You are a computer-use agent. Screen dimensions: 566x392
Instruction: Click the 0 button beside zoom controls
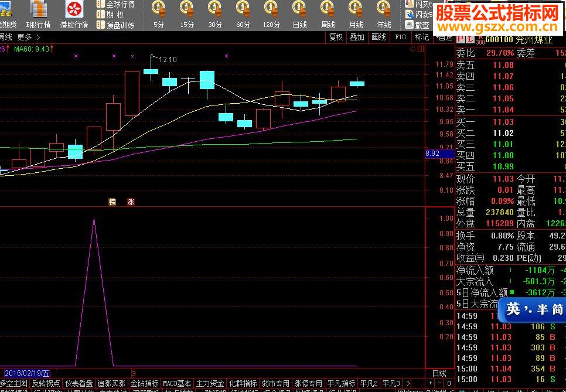click(x=449, y=383)
